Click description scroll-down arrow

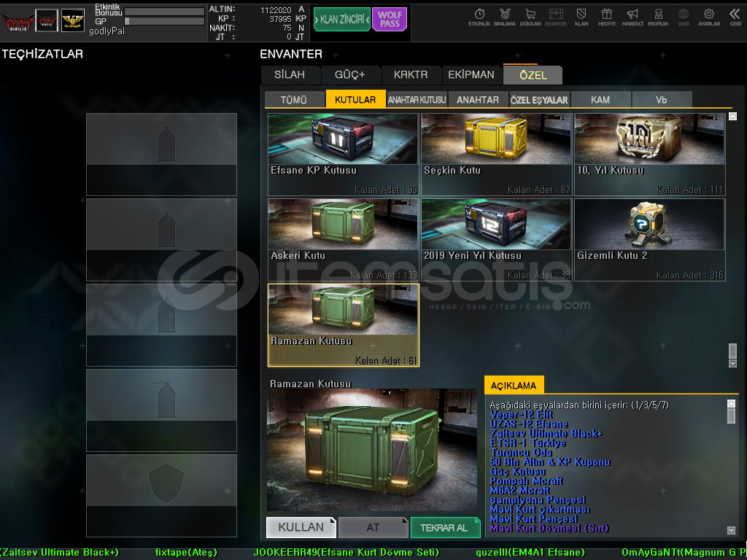click(731, 530)
